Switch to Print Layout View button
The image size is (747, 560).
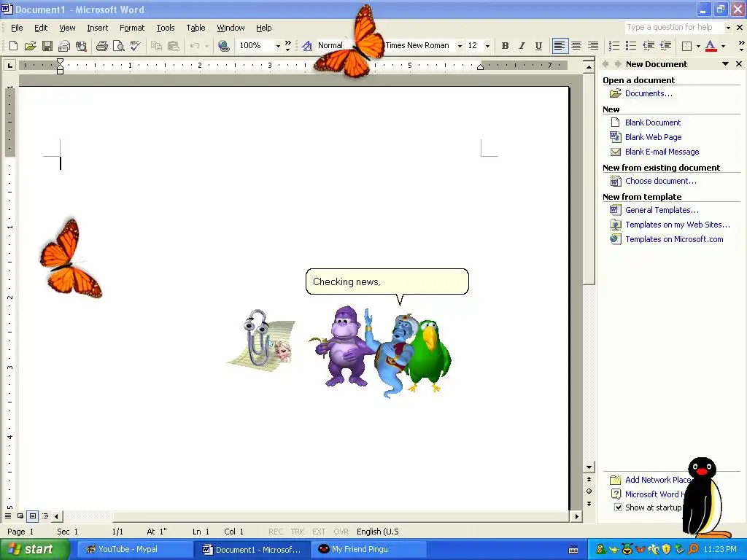[32, 516]
